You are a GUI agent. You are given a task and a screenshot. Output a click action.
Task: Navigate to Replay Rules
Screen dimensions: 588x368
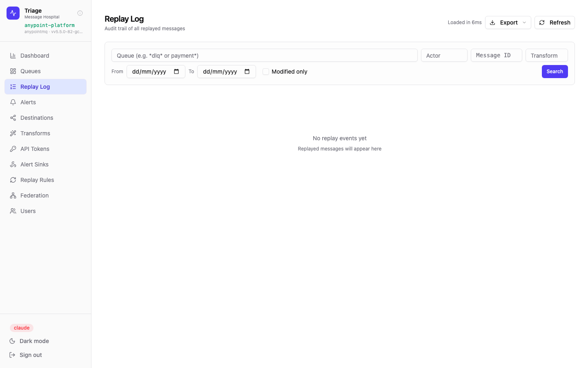pyautogui.click(x=45, y=180)
